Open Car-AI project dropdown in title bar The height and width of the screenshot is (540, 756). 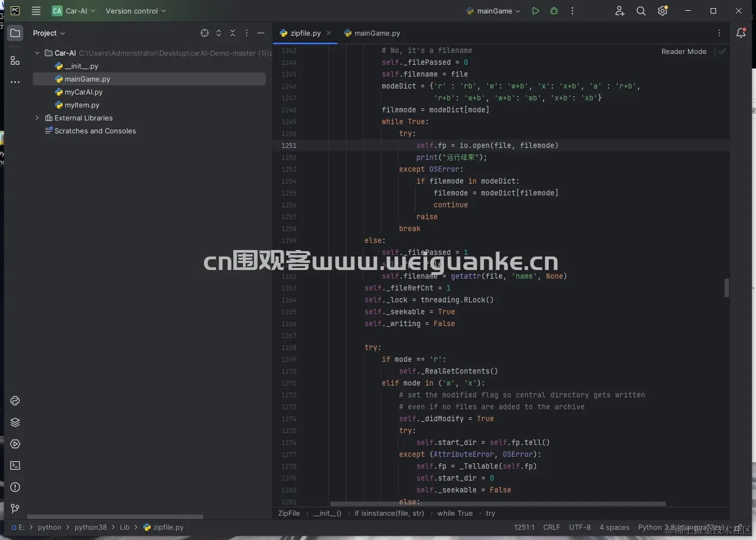pyautogui.click(x=74, y=11)
